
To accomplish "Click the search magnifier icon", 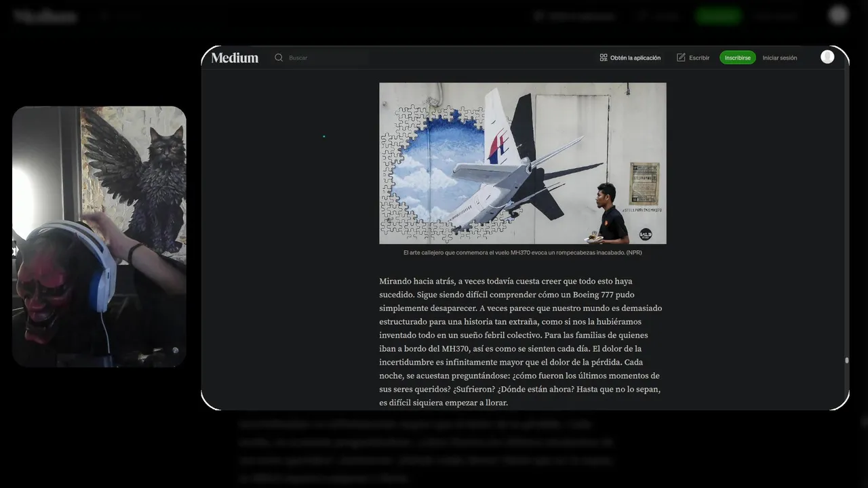I will [279, 58].
